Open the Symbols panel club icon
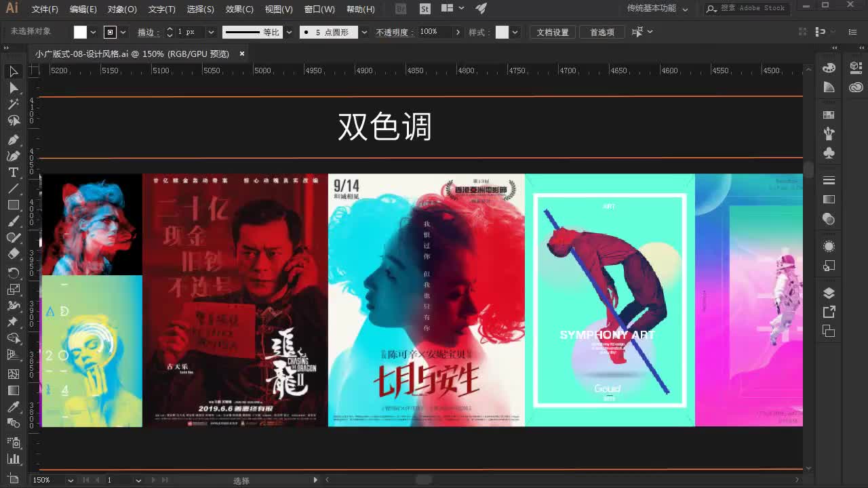 [829, 153]
